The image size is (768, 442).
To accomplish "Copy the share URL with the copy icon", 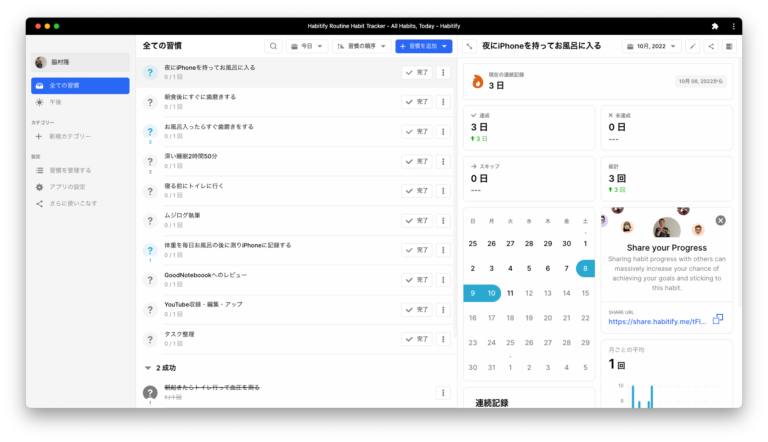I will click(x=718, y=319).
